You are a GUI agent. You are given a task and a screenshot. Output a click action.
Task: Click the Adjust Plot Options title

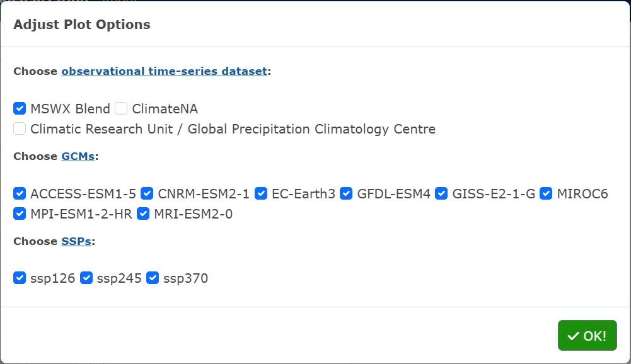[x=82, y=25]
